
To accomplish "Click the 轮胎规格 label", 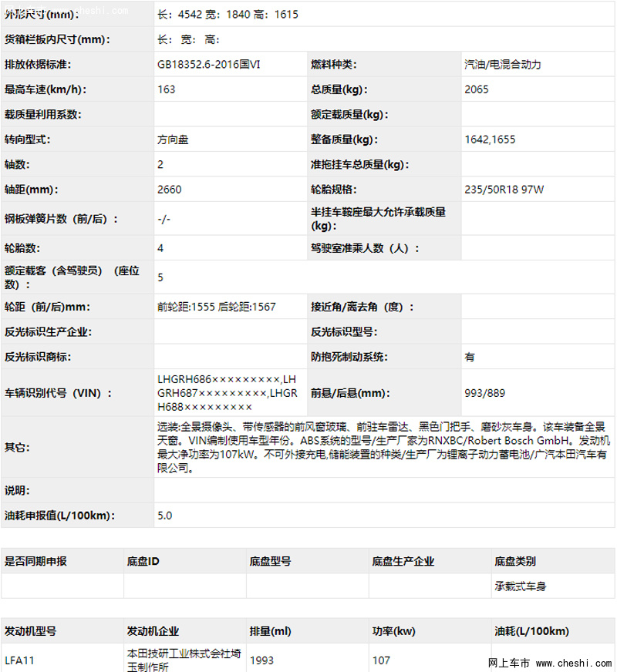I will click(334, 190).
